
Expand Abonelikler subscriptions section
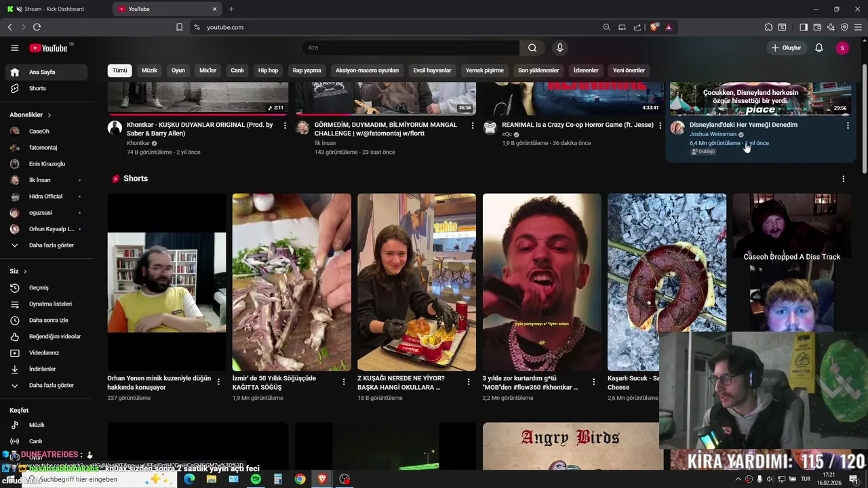pyautogui.click(x=31, y=115)
